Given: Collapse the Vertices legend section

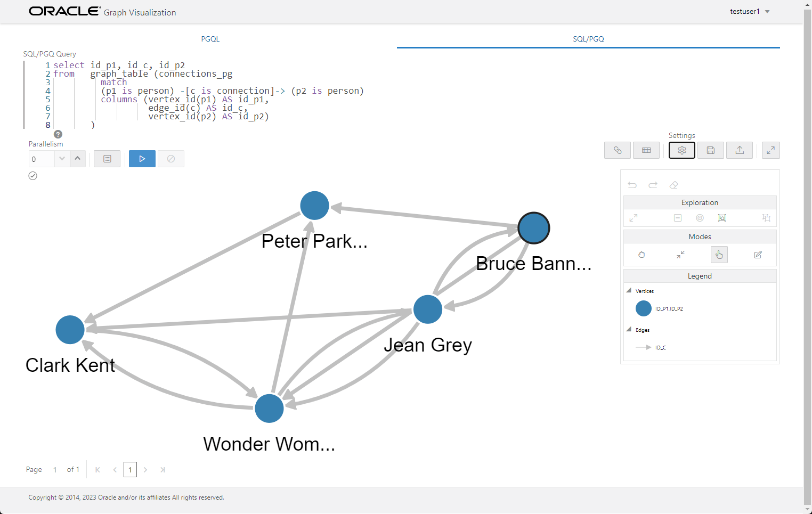Looking at the screenshot, I should coord(629,291).
